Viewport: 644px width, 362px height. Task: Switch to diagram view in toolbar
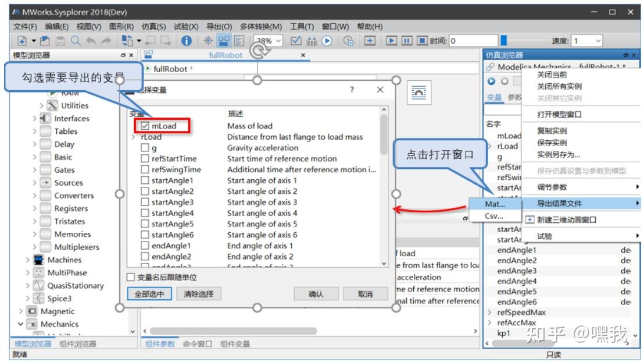click(x=224, y=41)
